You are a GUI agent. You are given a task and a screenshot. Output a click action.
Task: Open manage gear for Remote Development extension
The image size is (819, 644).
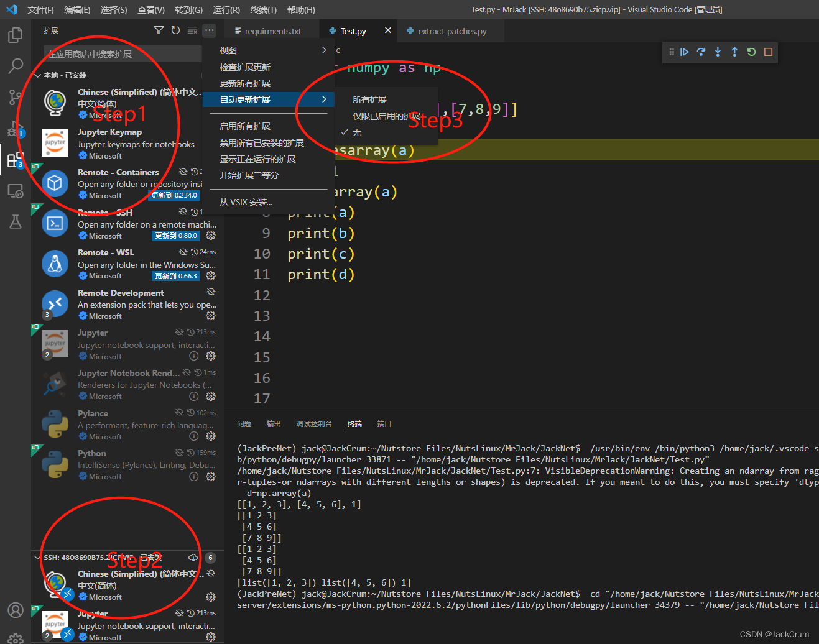tap(211, 316)
